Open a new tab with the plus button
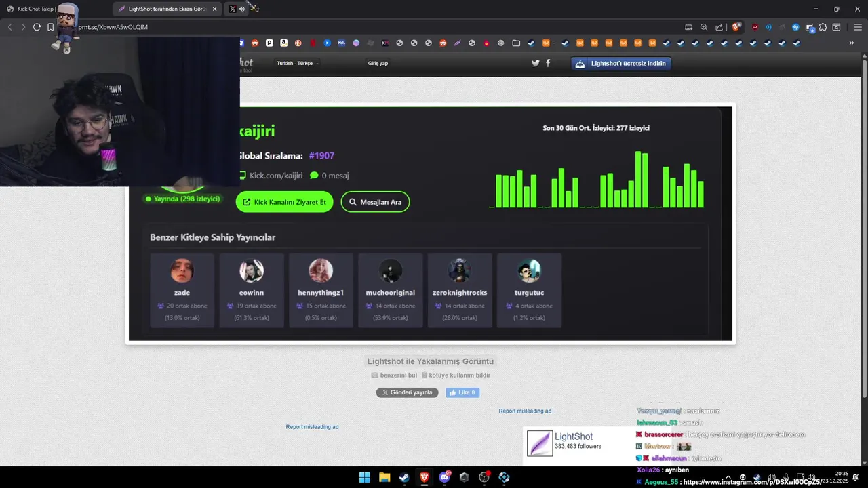 (258, 9)
